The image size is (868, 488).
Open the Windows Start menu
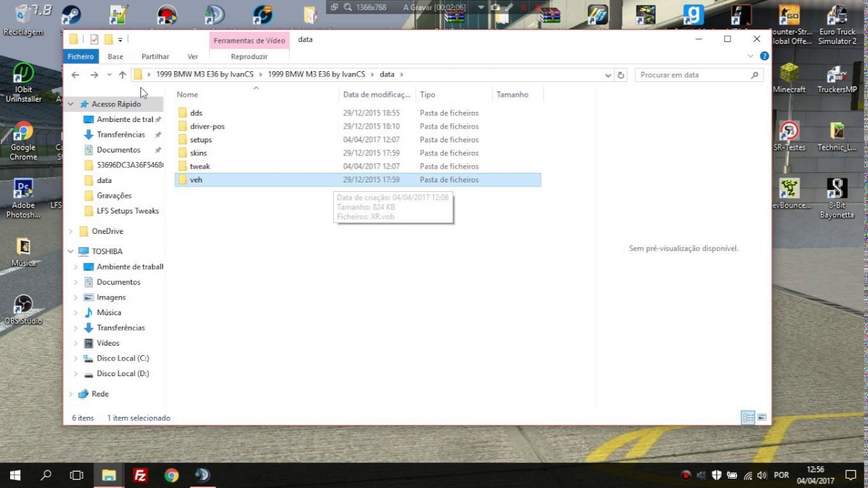pos(15,475)
